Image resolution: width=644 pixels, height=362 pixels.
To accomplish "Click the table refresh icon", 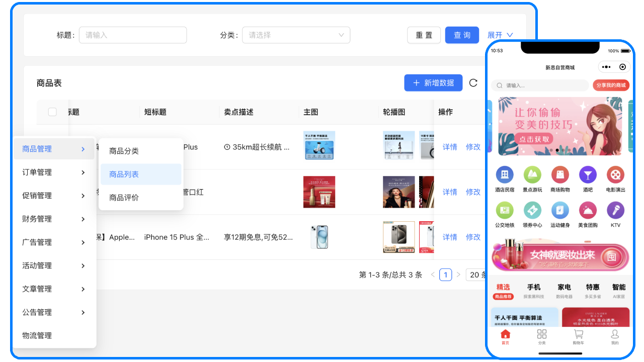I will [x=473, y=83].
